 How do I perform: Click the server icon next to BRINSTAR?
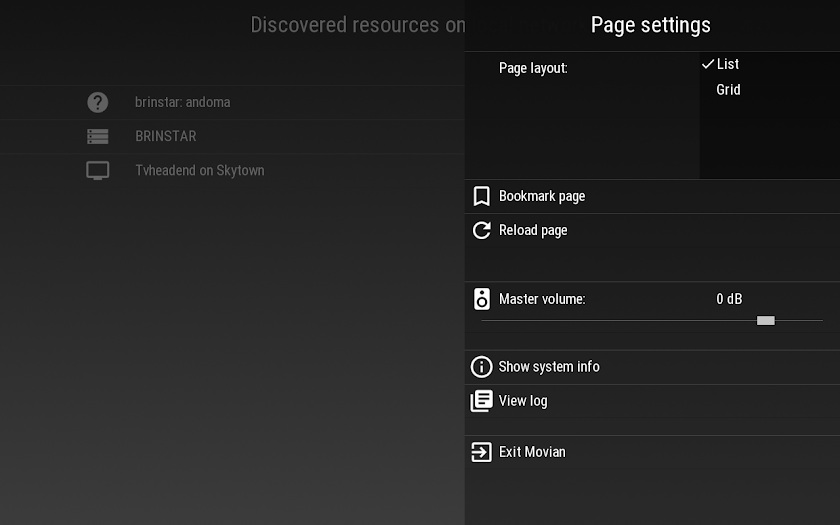[98, 137]
